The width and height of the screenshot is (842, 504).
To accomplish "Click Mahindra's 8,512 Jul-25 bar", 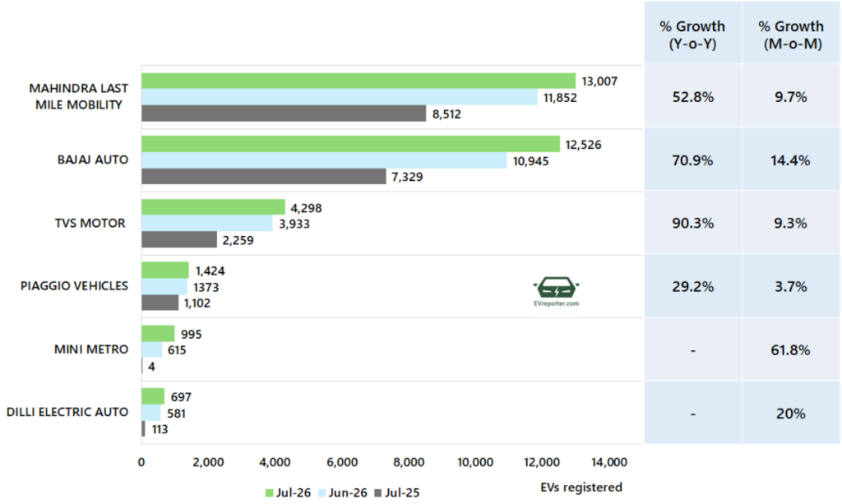I will [x=284, y=113].
